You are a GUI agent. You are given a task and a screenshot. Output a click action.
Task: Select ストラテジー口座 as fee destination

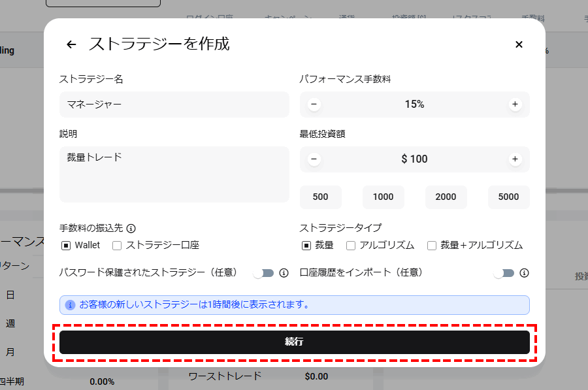click(x=117, y=246)
